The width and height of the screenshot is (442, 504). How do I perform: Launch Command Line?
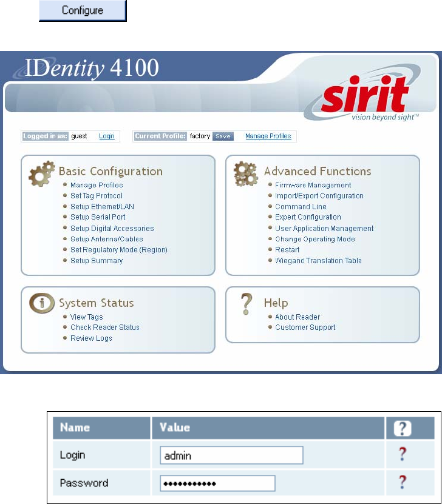tap(301, 207)
